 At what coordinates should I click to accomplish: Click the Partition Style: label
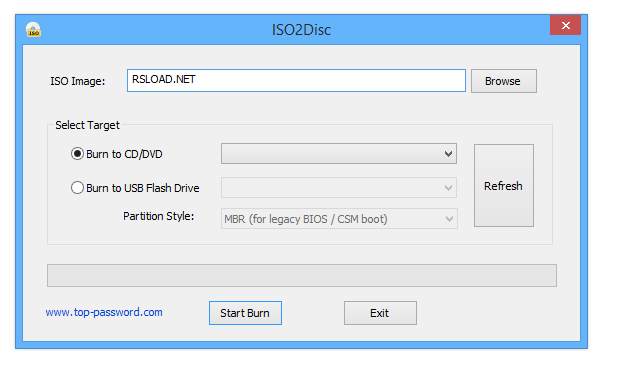[159, 216]
